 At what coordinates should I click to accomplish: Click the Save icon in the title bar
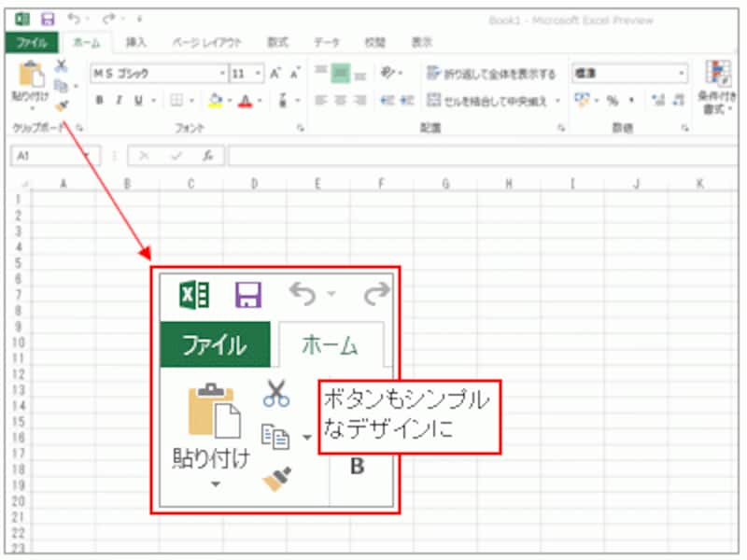click(48, 19)
